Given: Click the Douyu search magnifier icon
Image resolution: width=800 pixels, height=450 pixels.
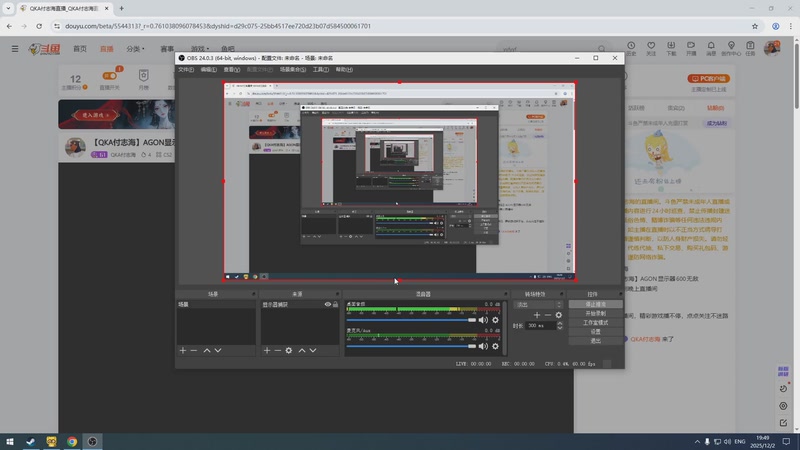Looking at the screenshot, I should 602,49.
